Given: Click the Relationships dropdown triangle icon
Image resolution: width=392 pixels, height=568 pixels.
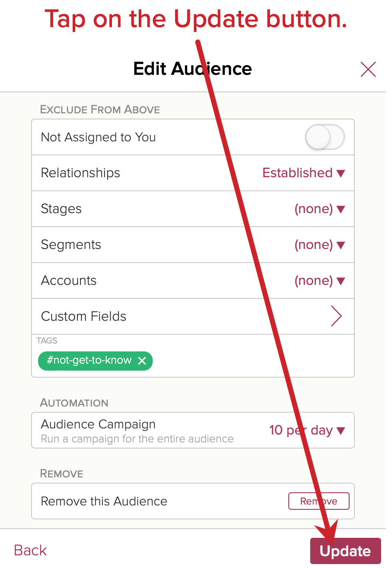Looking at the screenshot, I should point(341,173).
